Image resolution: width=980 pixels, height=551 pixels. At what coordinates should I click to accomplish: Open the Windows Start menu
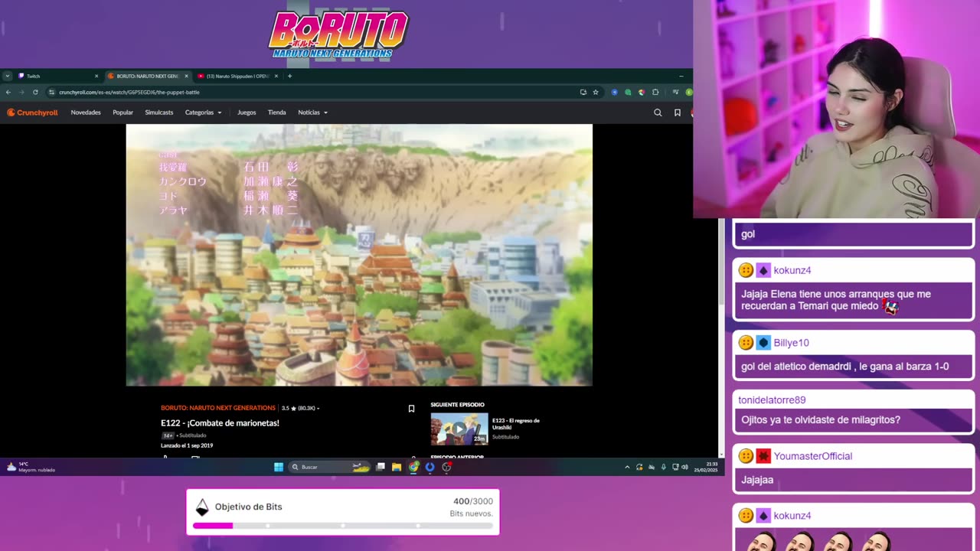click(279, 467)
